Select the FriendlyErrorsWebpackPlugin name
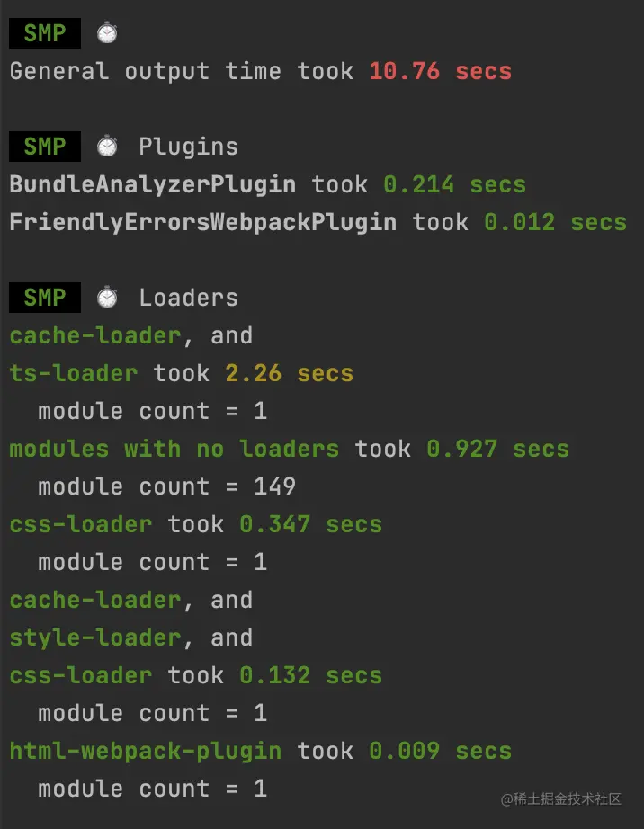644x829 pixels. click(202, 222)
